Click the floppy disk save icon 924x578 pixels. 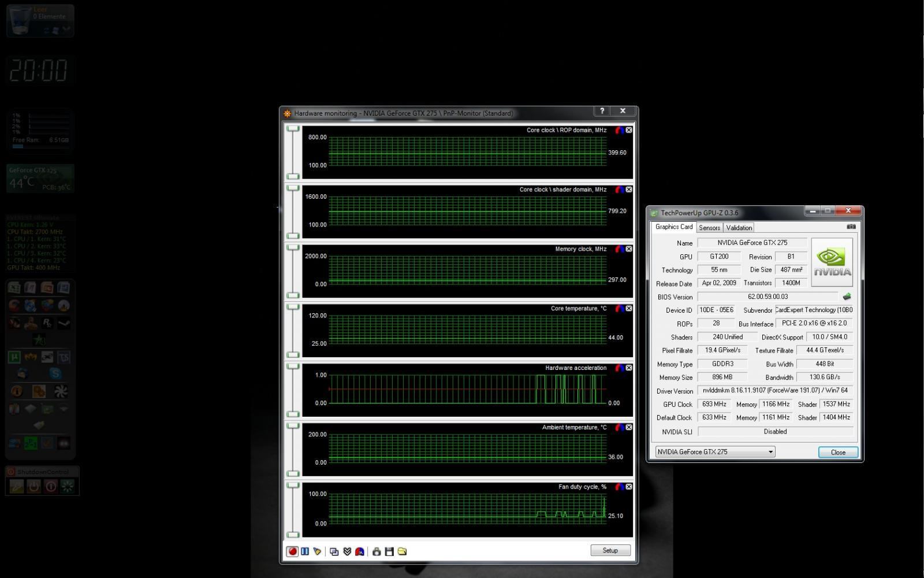(389, 551)
